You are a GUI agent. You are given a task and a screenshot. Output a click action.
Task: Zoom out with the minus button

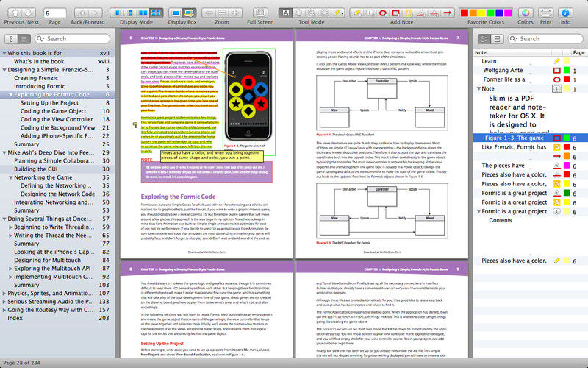pyautogui.click(x=209, y=13)
